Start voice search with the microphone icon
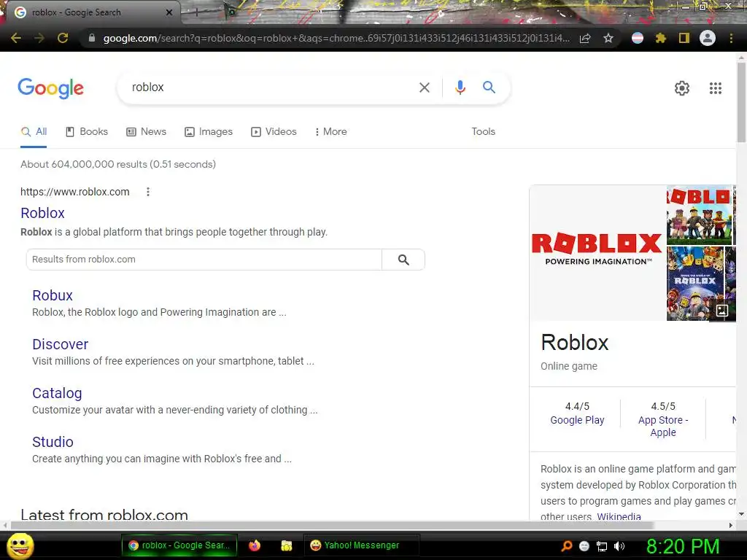 click(460, 87)
